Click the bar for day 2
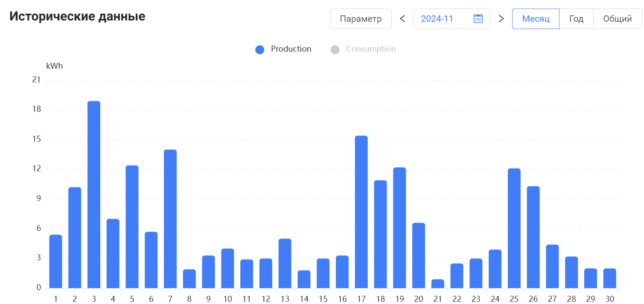This screenshot has width=644, height=304. (x=75, y=237)
